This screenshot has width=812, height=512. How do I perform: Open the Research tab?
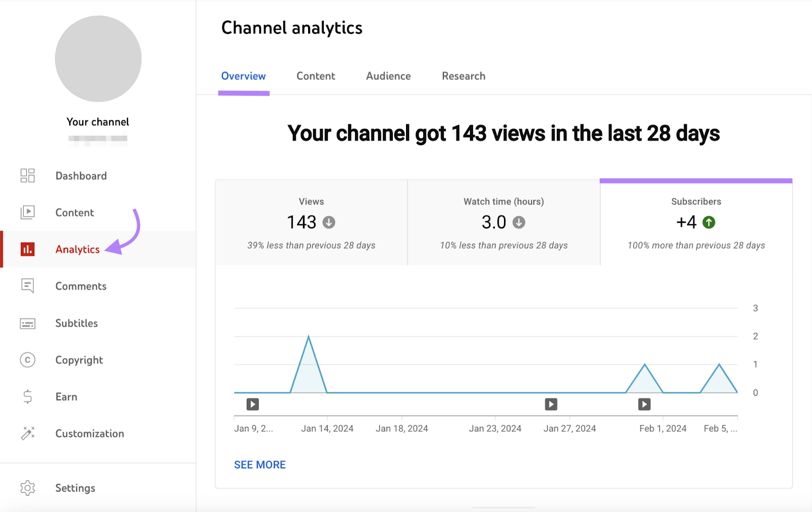(x=463, y=76)
